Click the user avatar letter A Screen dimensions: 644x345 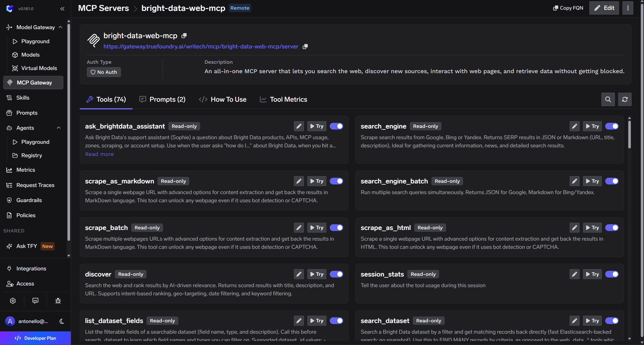pyautogui.click(x=10, y=322)
